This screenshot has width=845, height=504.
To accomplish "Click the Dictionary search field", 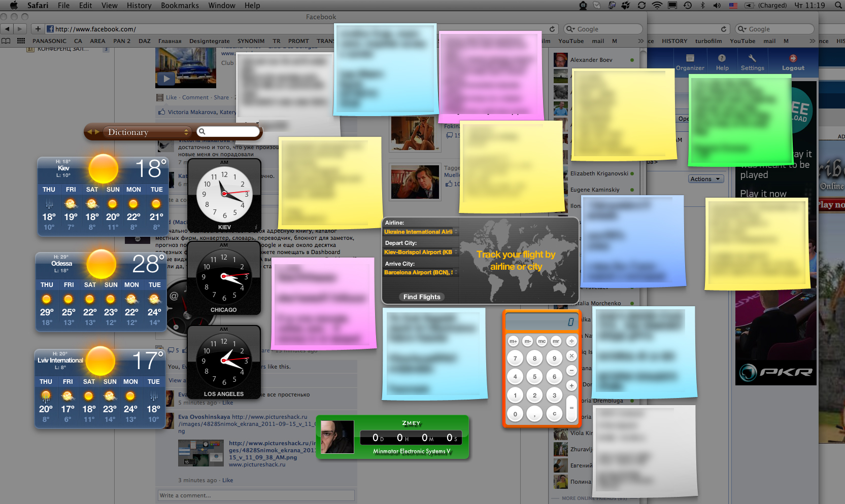I will [228, 132].
